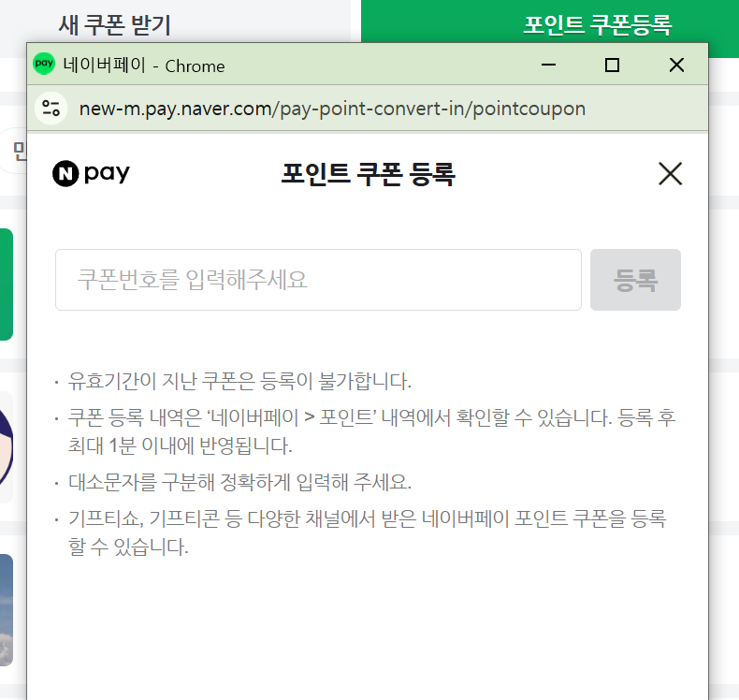Click the notice starting with 기프티쇼, 기프티콘
Image resolution: width=739 pixels, height=700 pixels.
pos(367,532)
